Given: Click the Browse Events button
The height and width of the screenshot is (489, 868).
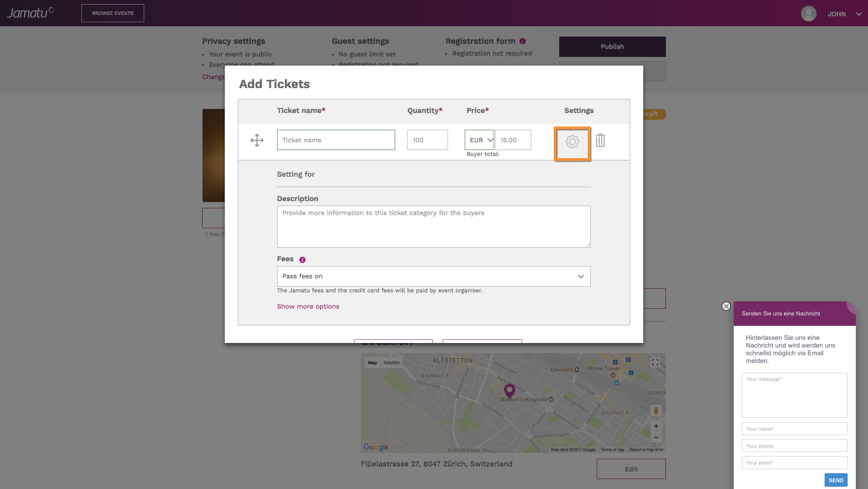Looking at the screenshot, I should pyautogui.click(x=113, y=13).
